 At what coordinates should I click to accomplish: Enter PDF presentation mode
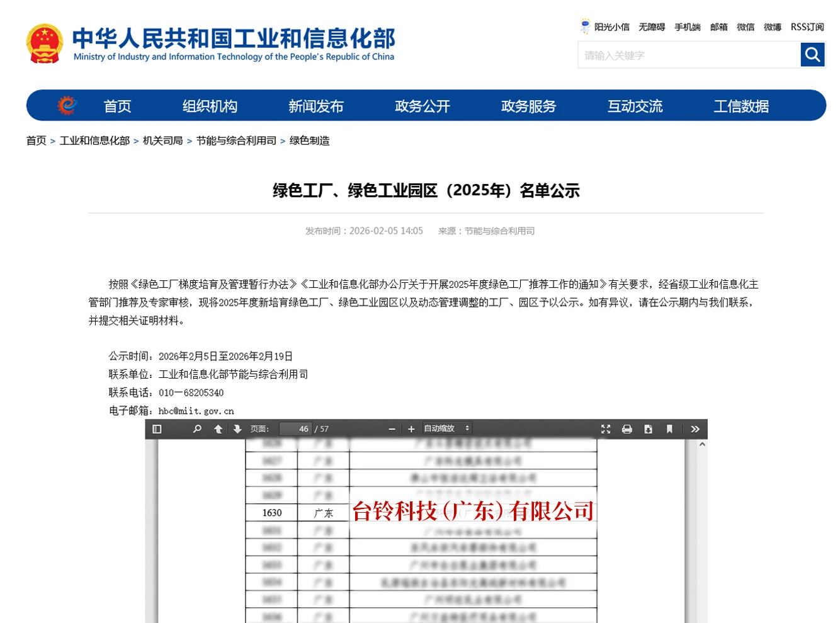[606, 428]
